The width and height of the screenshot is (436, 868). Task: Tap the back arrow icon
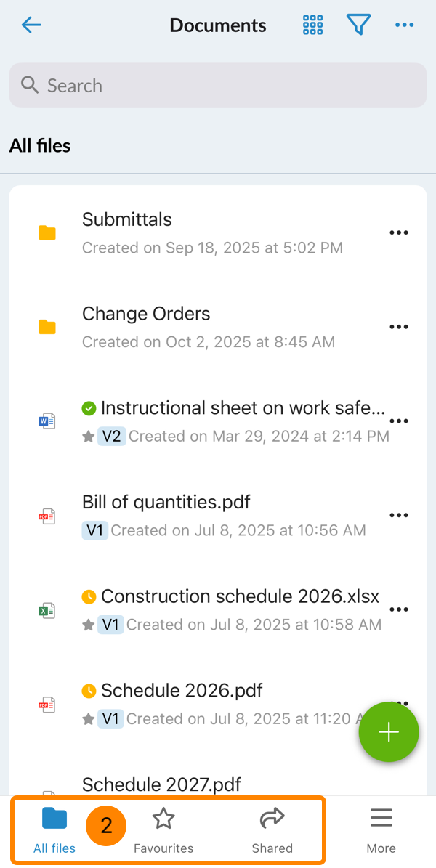tap(31, 25)
